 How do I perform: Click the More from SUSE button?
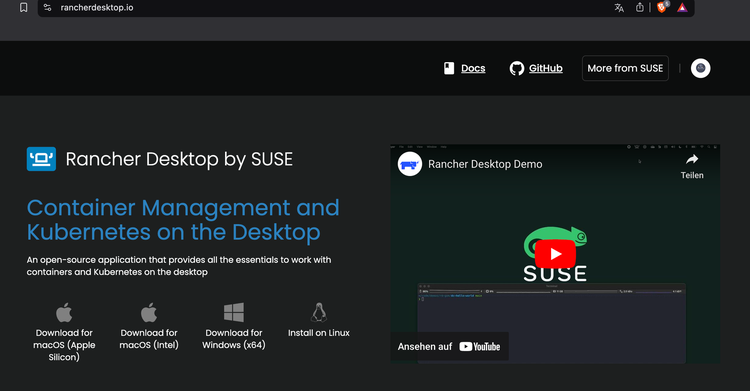[625, 68]
